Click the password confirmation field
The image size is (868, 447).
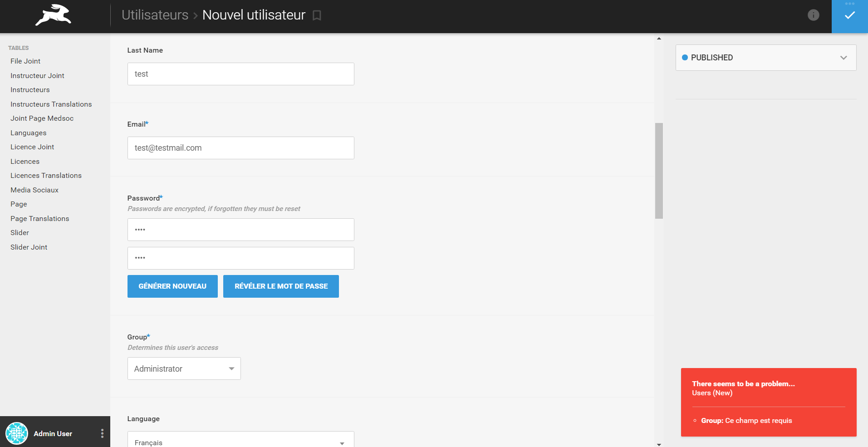tap(240, 258)
